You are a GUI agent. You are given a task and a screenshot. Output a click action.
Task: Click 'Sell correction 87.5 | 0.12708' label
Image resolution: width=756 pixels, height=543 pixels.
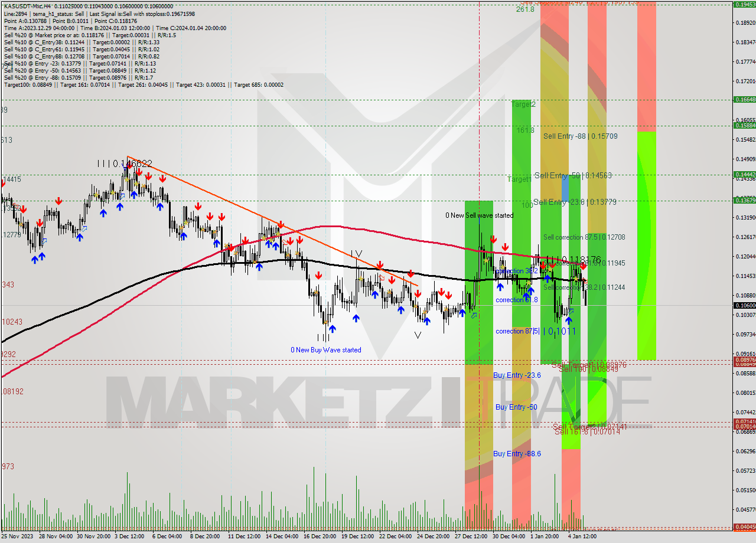584,237
